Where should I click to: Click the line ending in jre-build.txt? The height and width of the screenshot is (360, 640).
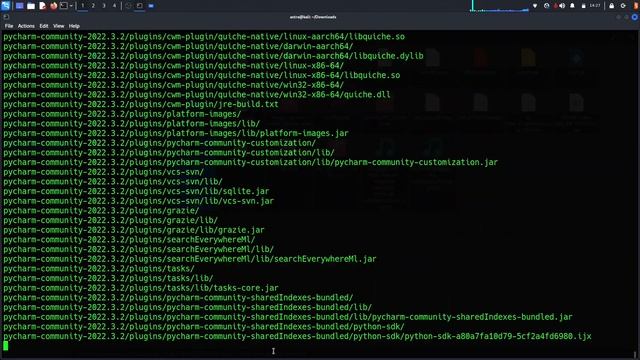(x=141, y=104)
